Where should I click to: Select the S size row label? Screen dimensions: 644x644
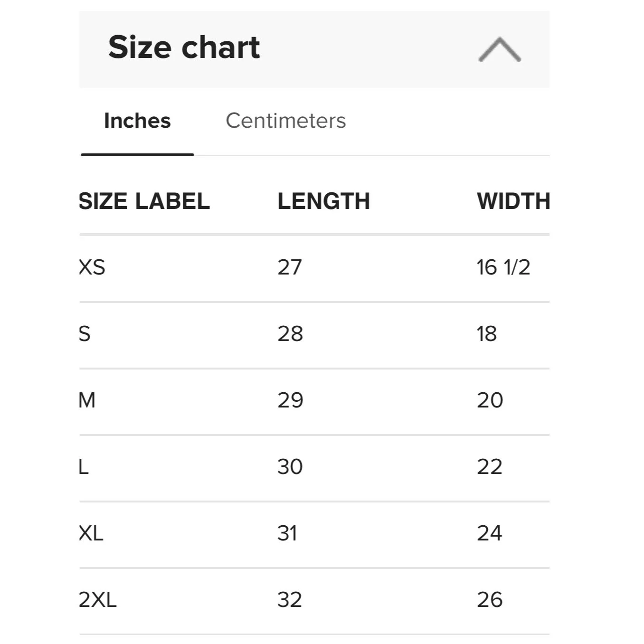85,333
